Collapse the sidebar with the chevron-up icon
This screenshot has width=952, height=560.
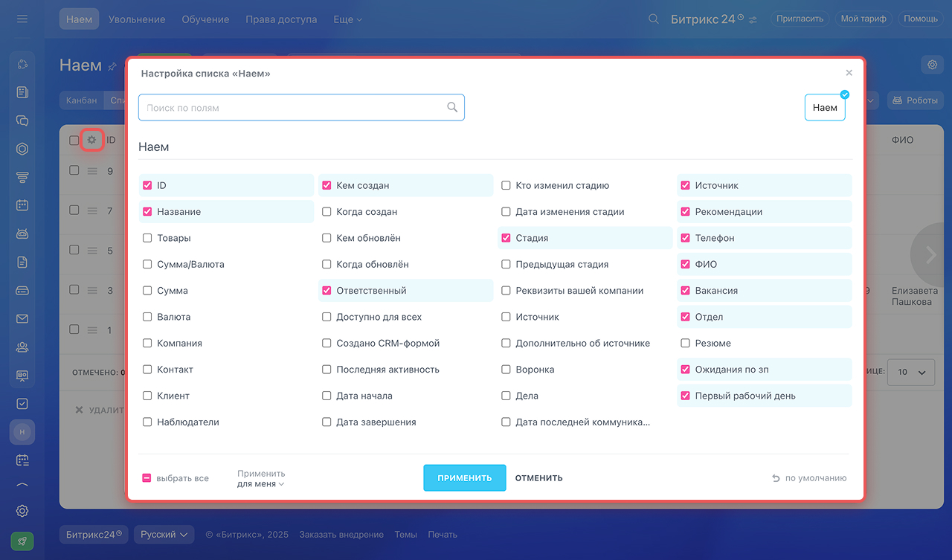pos(22,485)
